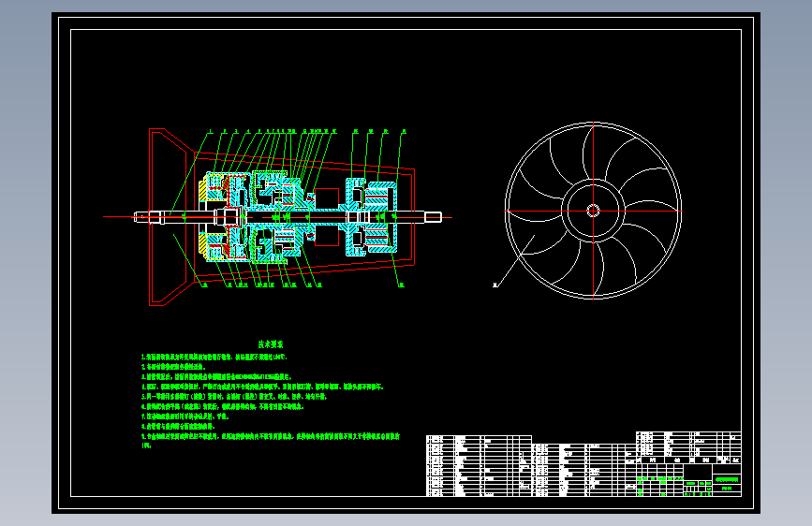The height and width of the screenshot is (526, 812).
Task: Click the leftmost parts list table
Action: [479, 466]
